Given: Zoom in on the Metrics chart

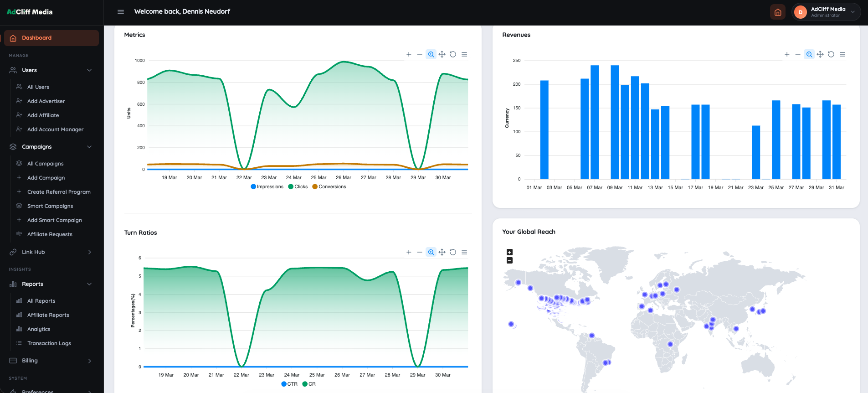Looking at the screenshot, I should [x=409, y=54].
